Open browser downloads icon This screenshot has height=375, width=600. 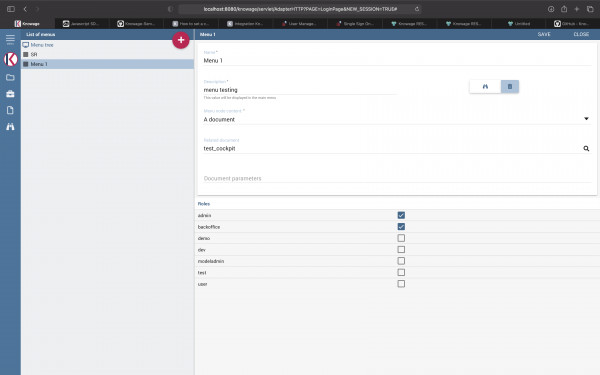click(x=551, y=9)
